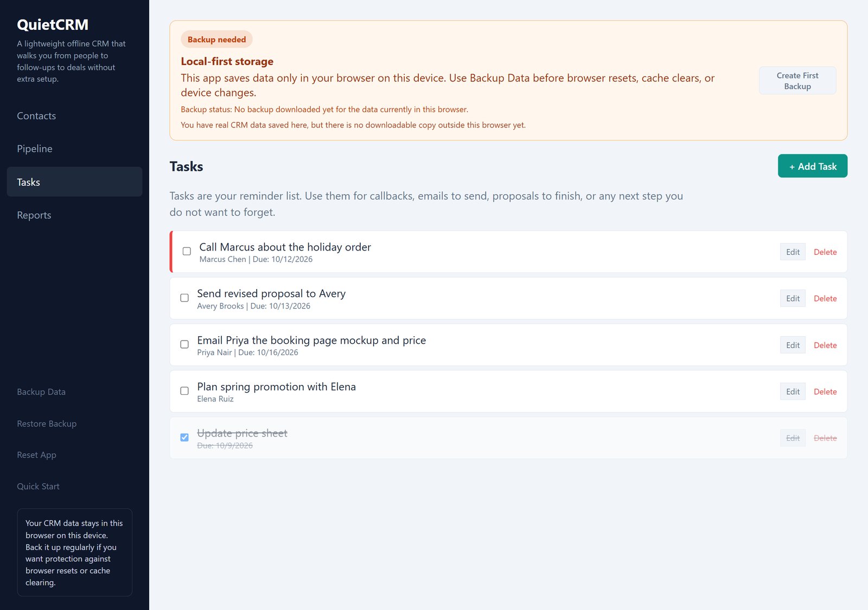Click the 'Elena Ruiz' contact text
This screenshot has width=868, height=610.
click(x=215, y=399)
